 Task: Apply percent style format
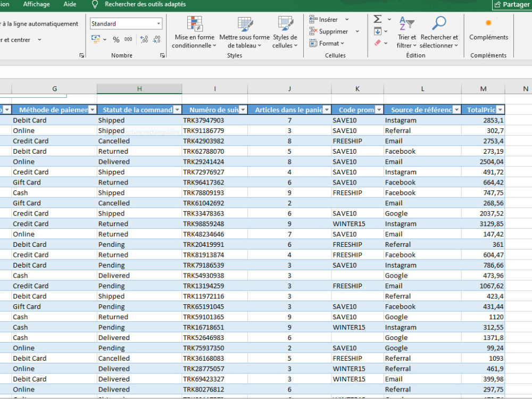point(116,40)
